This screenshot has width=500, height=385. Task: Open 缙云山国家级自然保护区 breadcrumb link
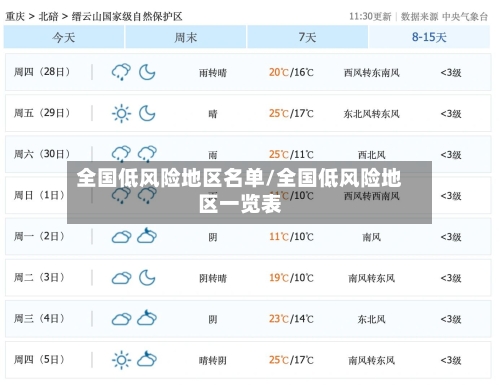click(x=127, y=16)
